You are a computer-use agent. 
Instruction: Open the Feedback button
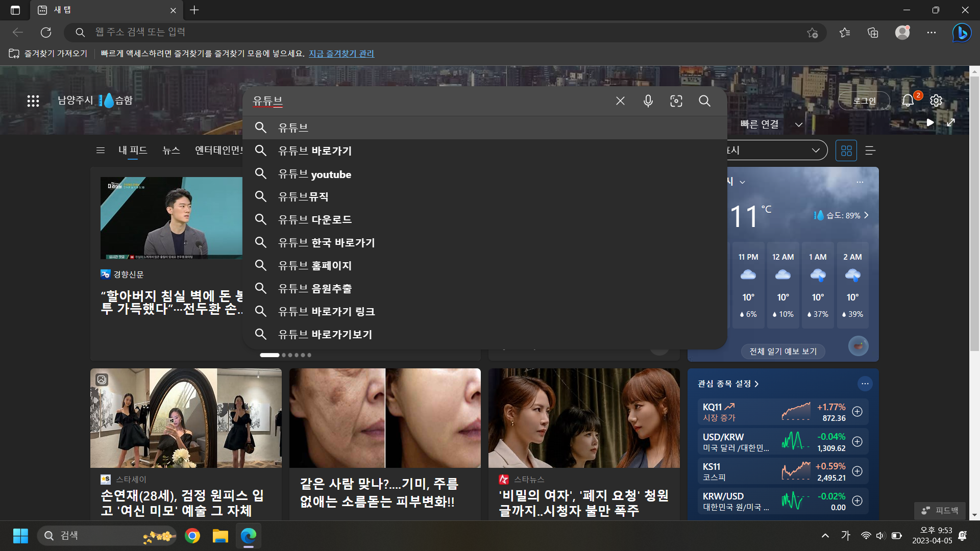coord(940,511)
